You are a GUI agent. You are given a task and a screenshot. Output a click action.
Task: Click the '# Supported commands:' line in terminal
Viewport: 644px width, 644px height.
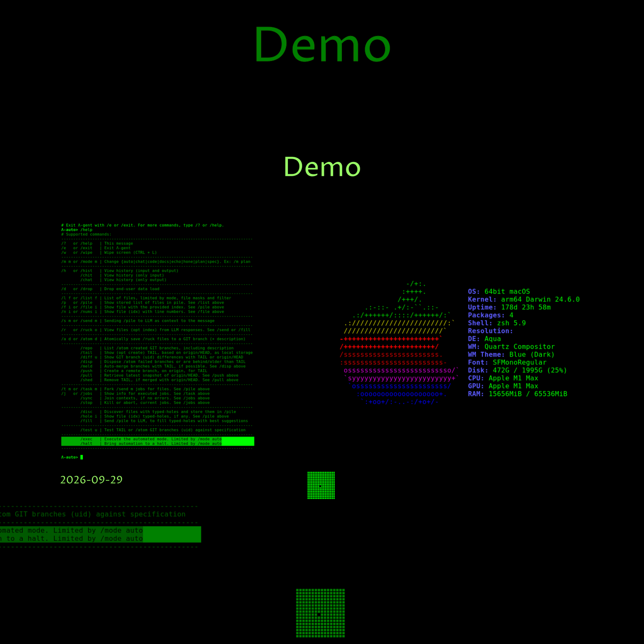(86, 235)
